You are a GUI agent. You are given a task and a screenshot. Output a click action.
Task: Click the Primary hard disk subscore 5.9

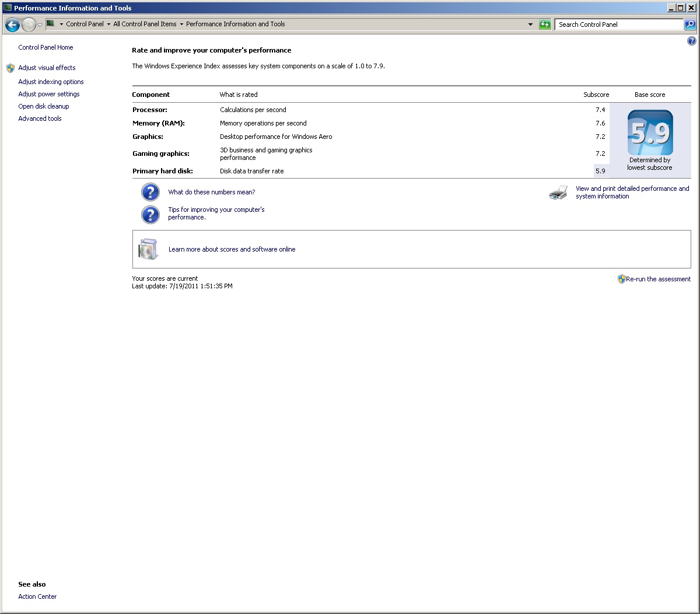click(600, 171)
